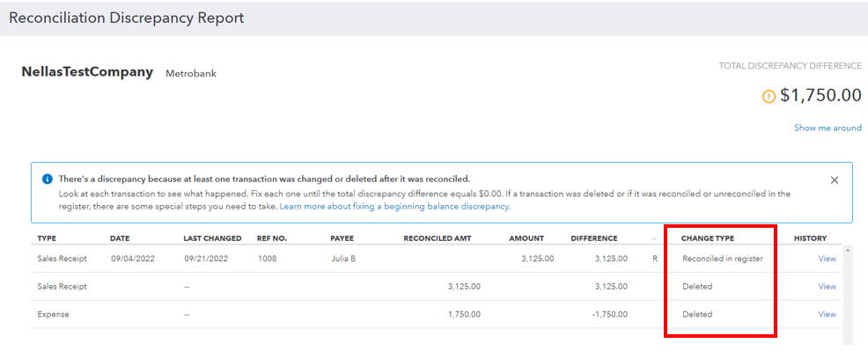Viewport: 868px width, 358px height.
Task: Select the R status in first row
Action: point(654,259)
